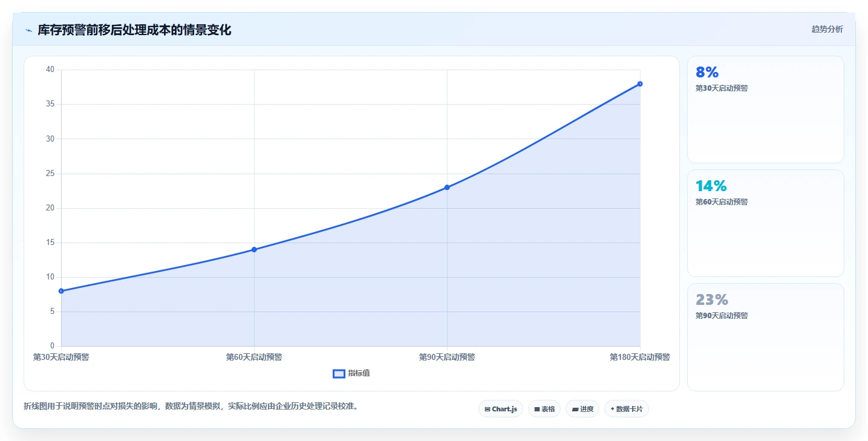Open the 23% data card
The width and height of the screenshot is (868, 441).
(765, 337)
